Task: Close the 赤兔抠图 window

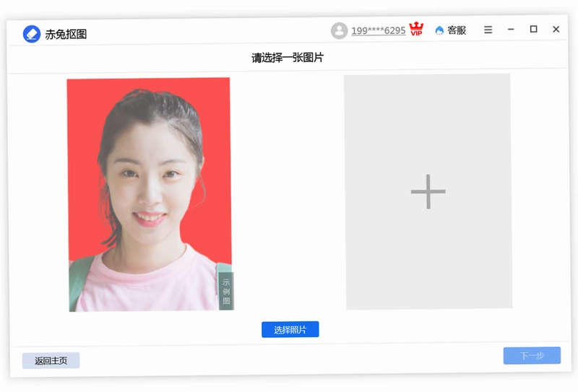Action: [x=556, y=29]
